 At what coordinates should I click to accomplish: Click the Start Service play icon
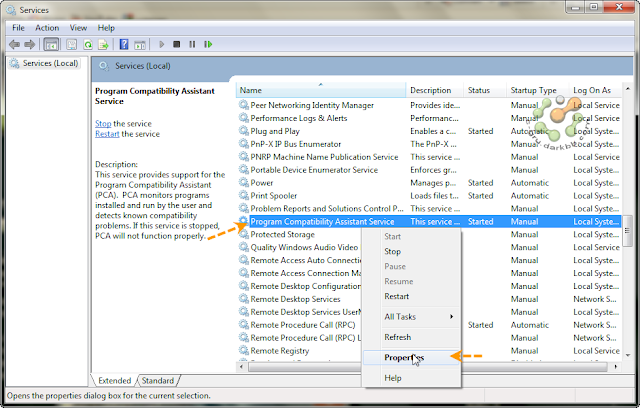pyautogui.click(x=162, y=44)
